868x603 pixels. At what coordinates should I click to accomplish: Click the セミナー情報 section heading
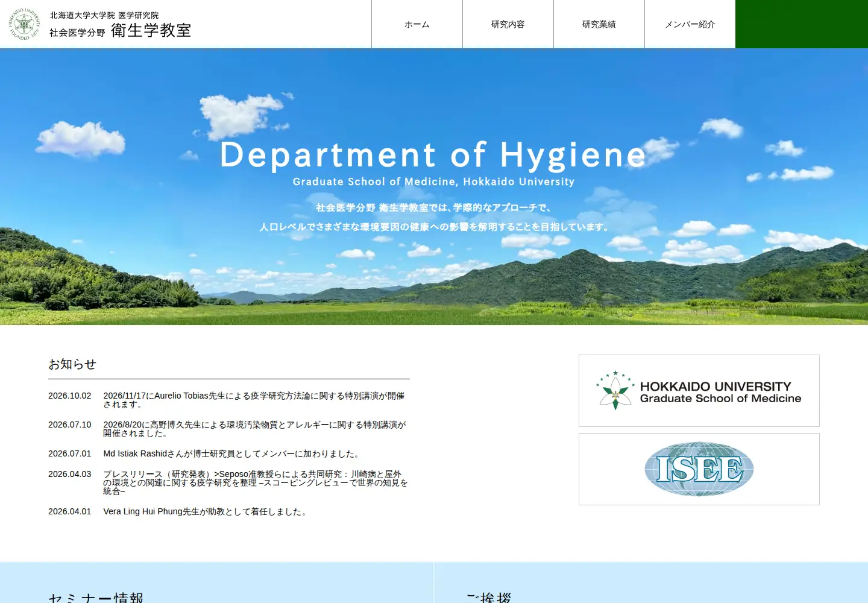(96, 597)
